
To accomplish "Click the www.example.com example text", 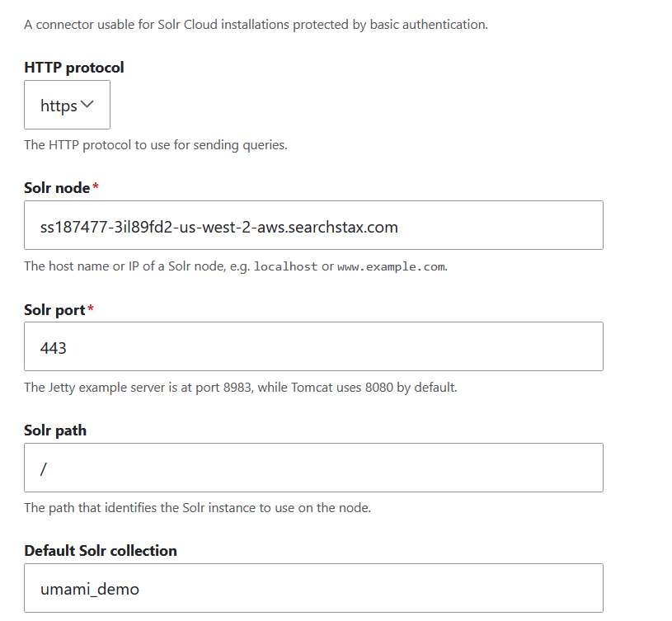I will [x=391, y=266].
